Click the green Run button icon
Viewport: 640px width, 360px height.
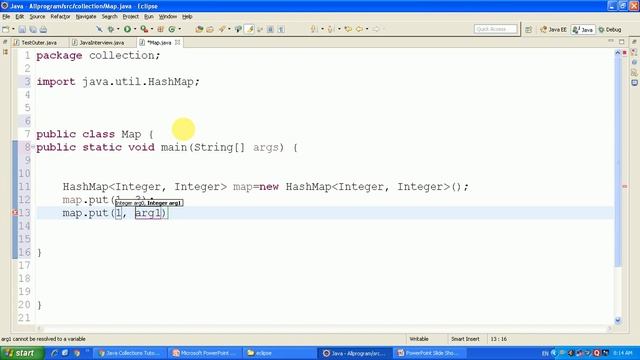tap(127, 29)
